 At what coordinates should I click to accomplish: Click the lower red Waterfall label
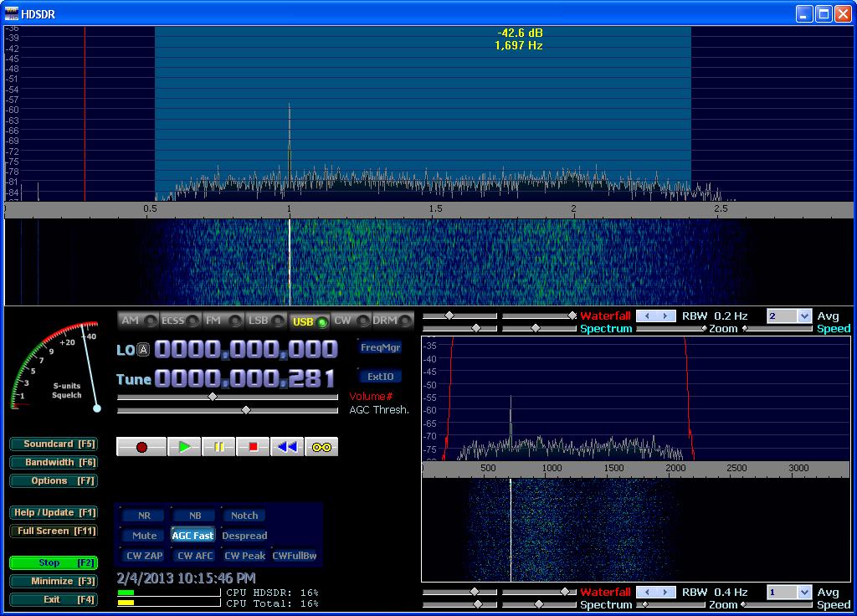coord(605,593)
